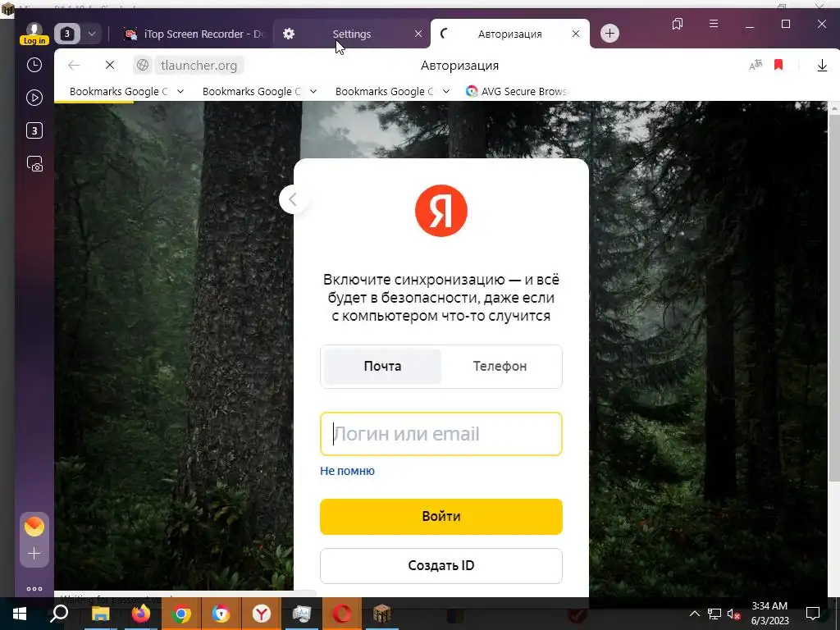The height and width of the screenshot is (630, 840).
Task: Expand the tab list dropdown arrow
Action: click(92, 34)
